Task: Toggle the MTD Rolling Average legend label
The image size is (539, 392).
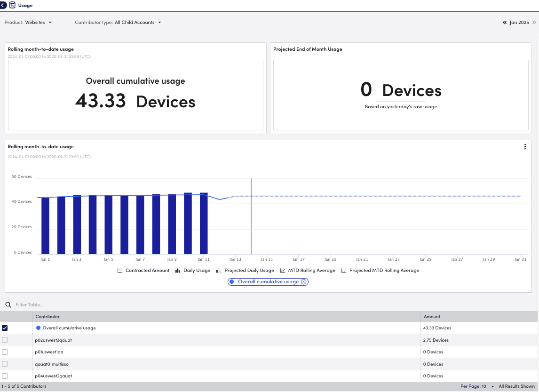Action: tap(311, 271)
